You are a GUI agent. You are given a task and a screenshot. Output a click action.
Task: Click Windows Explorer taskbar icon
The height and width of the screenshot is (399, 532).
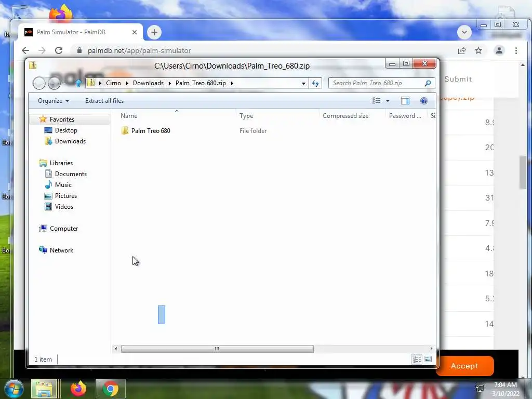(x=44, y=389)
